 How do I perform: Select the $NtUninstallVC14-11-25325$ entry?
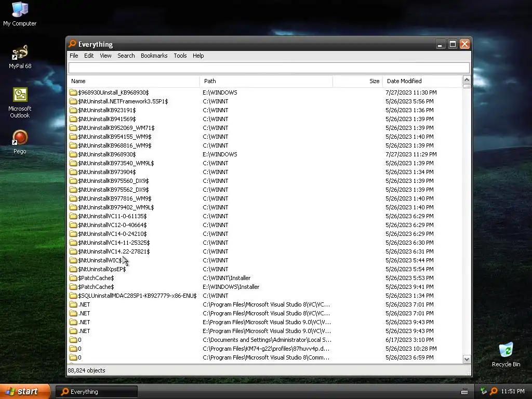(114, 243)
